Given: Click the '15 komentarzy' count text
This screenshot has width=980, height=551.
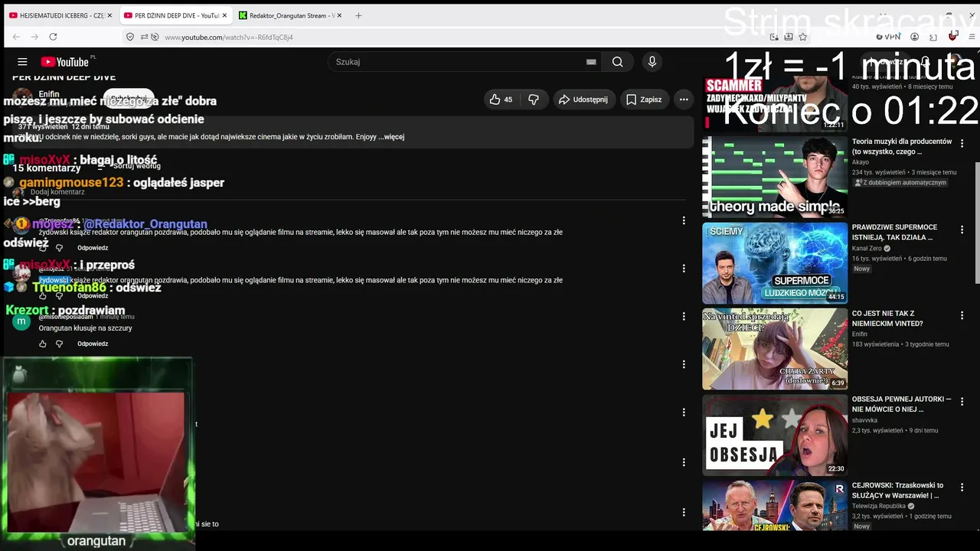Looking at the screenshot, I should [x=47, y=168].
